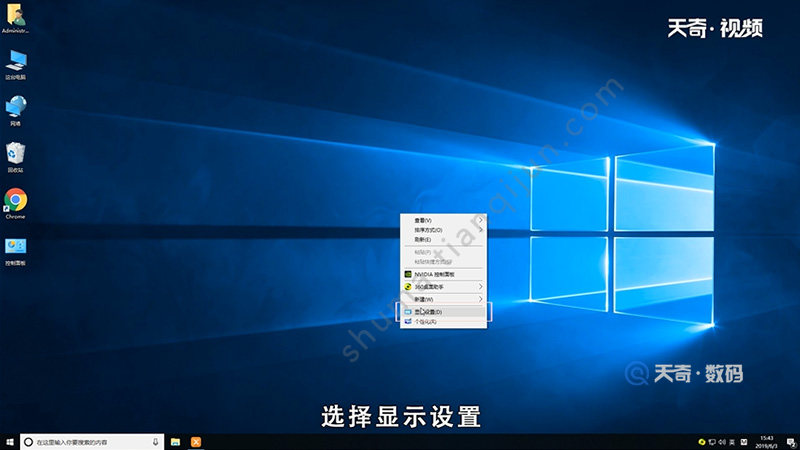This screenshot has height=450, width=800.
Task: Open the Administrator folder desktop icon
Action: click(15, 18)
